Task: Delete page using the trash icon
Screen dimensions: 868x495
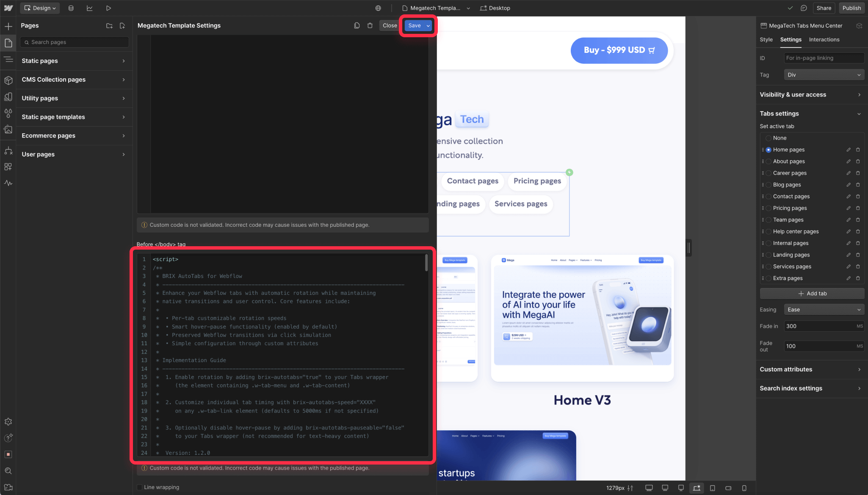Action: pos(370,25)
